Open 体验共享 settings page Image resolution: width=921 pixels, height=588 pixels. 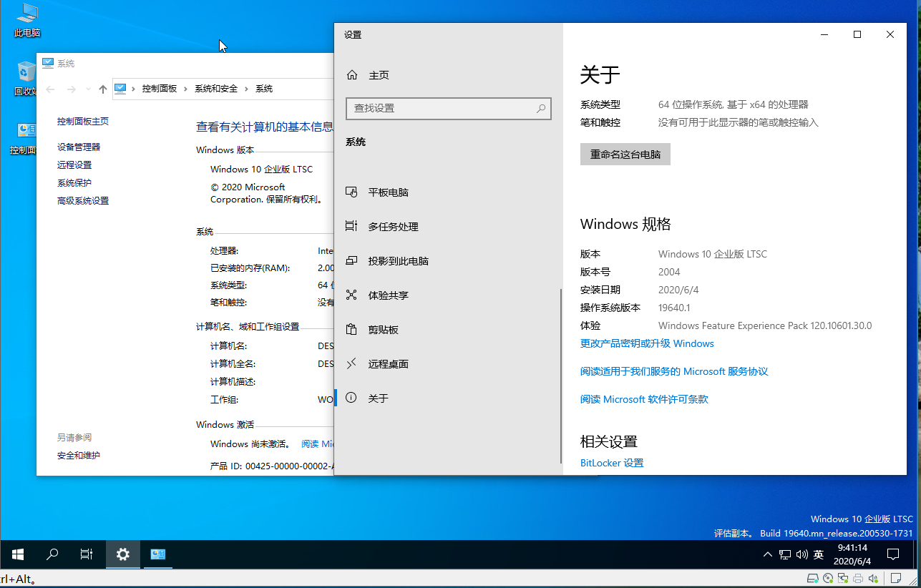tap(447, 295)
